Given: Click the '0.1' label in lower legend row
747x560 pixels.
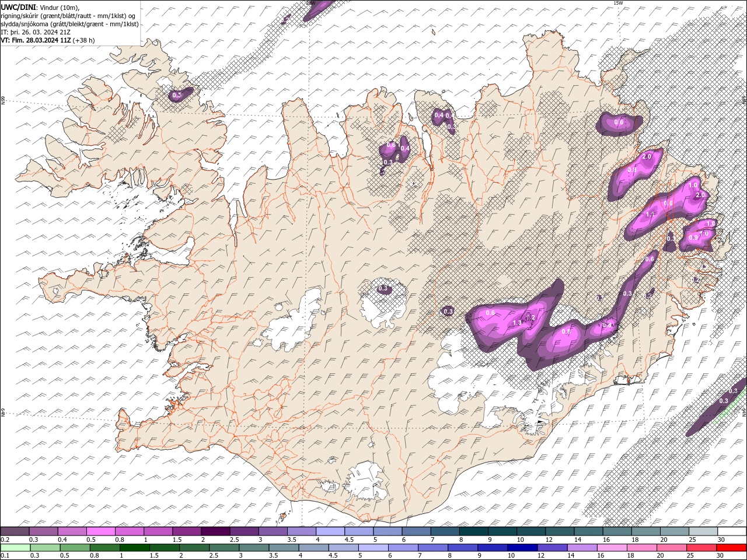Looking at the screenshot, I should [5, 555].
